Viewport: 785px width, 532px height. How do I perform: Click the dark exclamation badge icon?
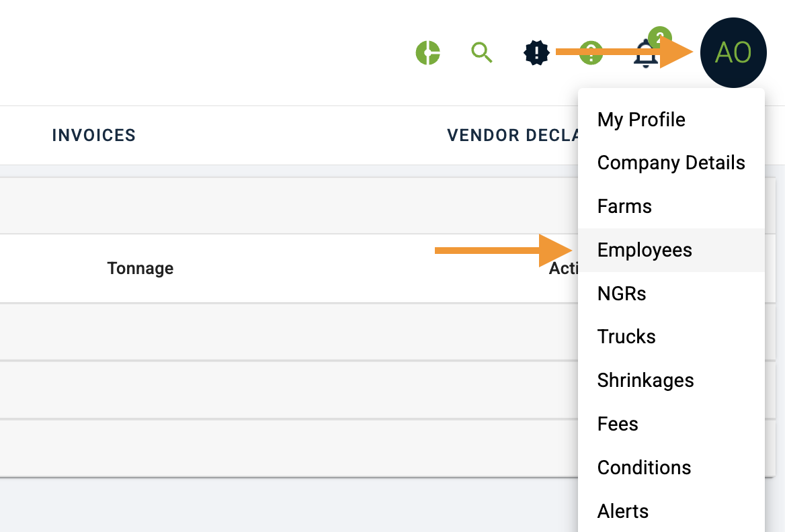(536, 52)
